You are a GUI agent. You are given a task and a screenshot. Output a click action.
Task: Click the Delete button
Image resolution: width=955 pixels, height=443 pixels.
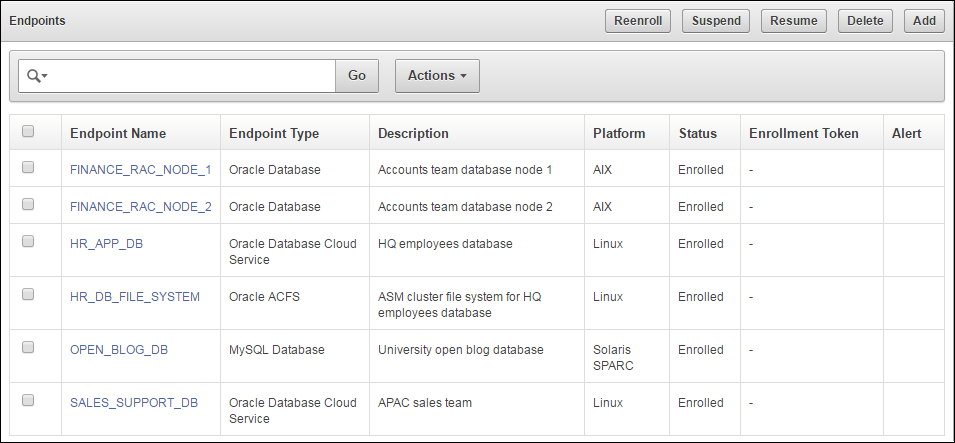pyautogui.click(x=865, y=21)
